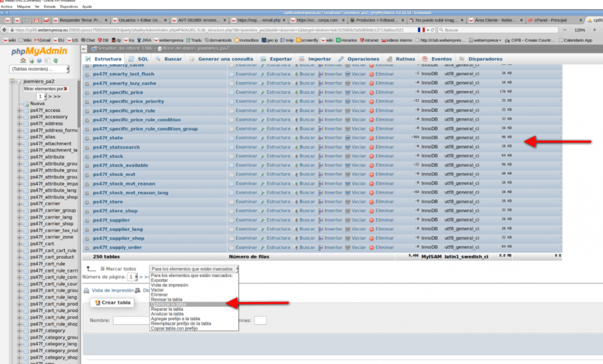This screenshot has height=364, width=603.
Task: Open the Dispositivos menu in VirtualBox menu bar
Action: pos(69,7)
